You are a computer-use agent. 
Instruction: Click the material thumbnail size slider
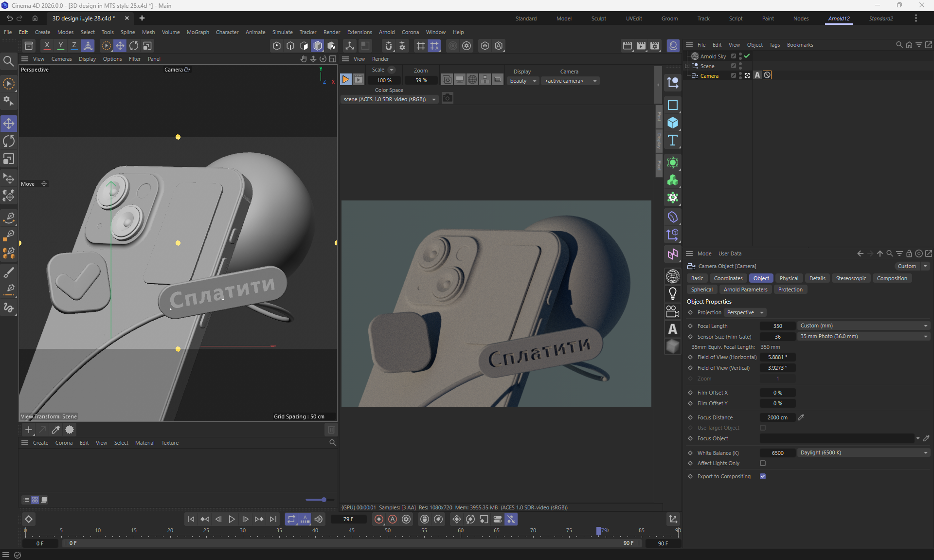323,500
